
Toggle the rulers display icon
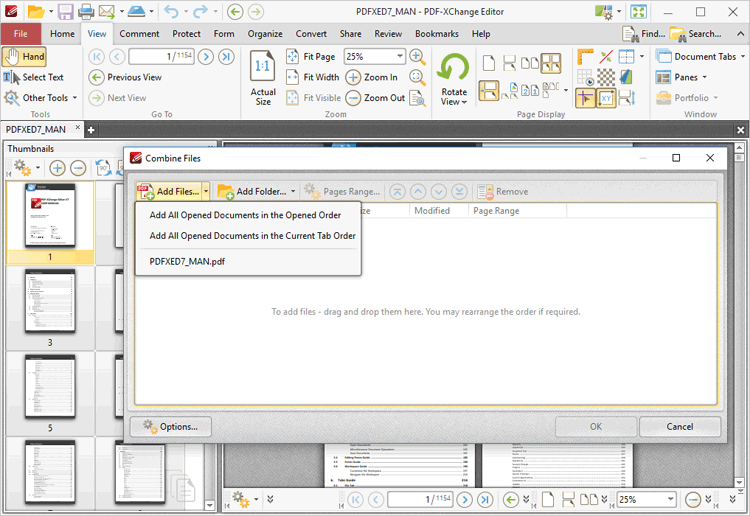coord(585,57)
